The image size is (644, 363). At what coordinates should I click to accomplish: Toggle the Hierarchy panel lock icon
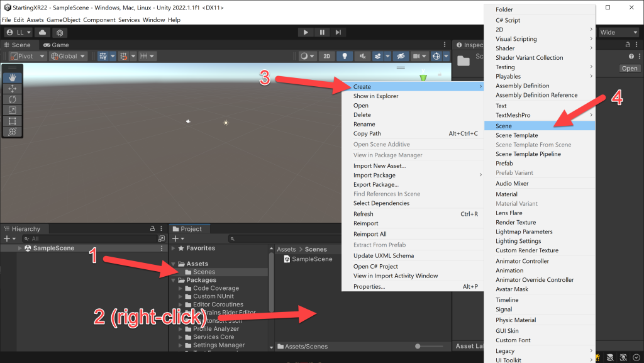pyautogui.click(x=152, y=228)
